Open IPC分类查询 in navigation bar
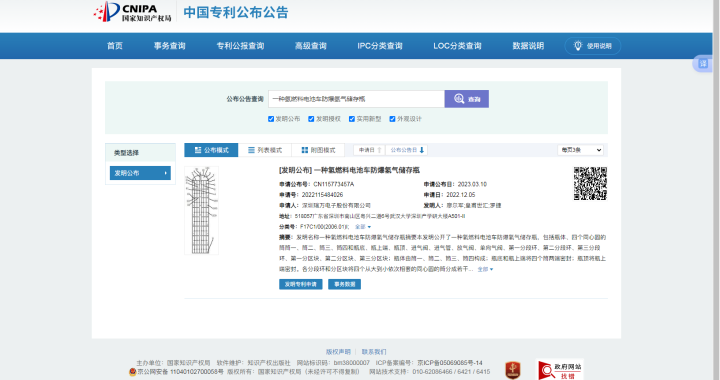 [380, 46]
